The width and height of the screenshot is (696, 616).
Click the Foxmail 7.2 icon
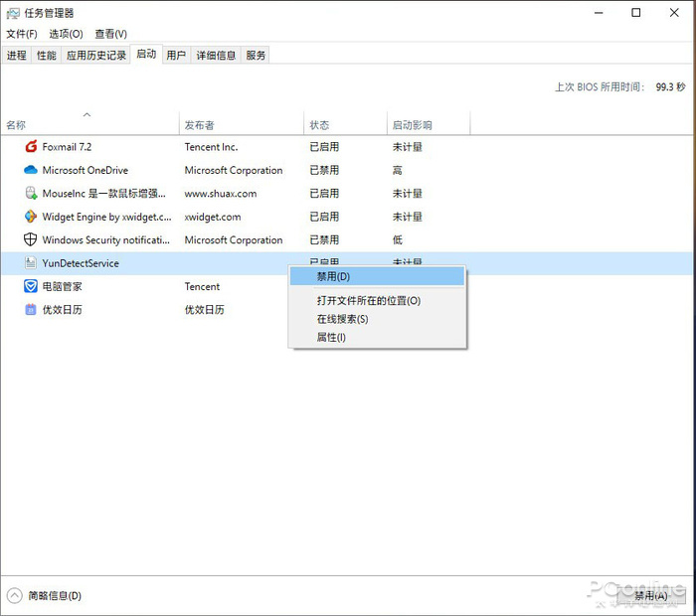click(x=31, y=146)
